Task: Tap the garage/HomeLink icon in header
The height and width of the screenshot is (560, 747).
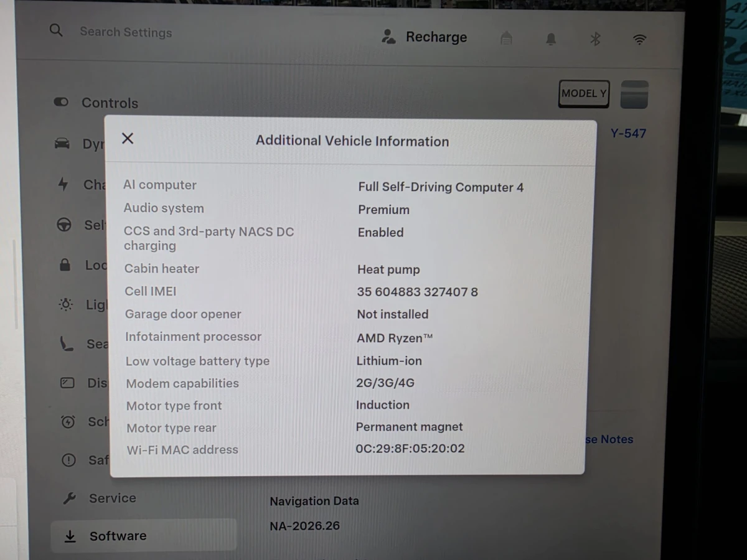Action: coord(506,39)
